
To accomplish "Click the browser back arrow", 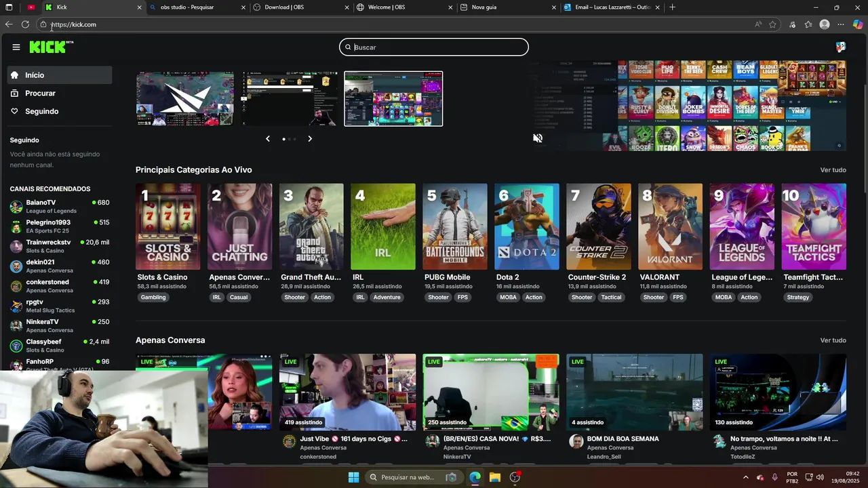I will tap(9, 24).
